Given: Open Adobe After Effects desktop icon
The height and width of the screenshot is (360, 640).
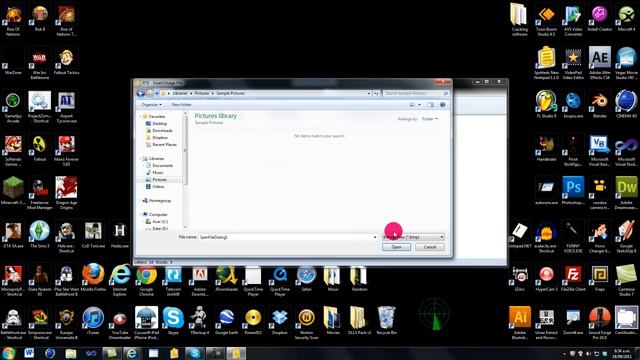Looking at the screenshot, I should pos(600,63).
